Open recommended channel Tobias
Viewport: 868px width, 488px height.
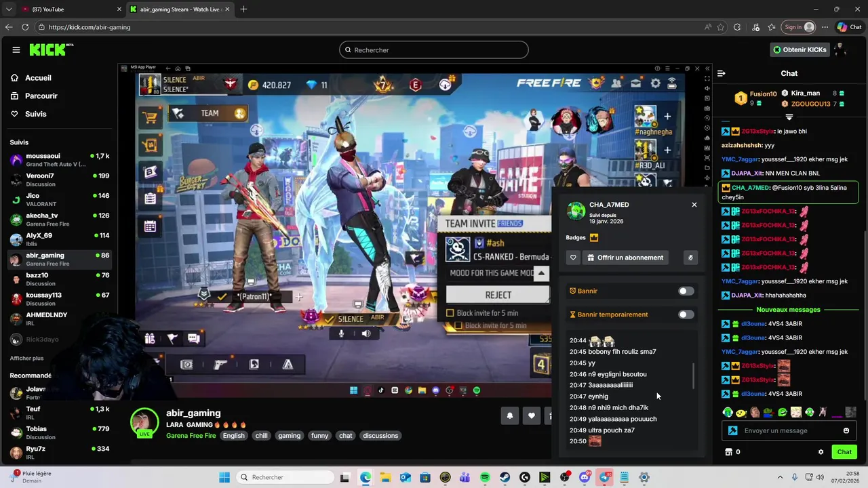[x=60, y=432]
